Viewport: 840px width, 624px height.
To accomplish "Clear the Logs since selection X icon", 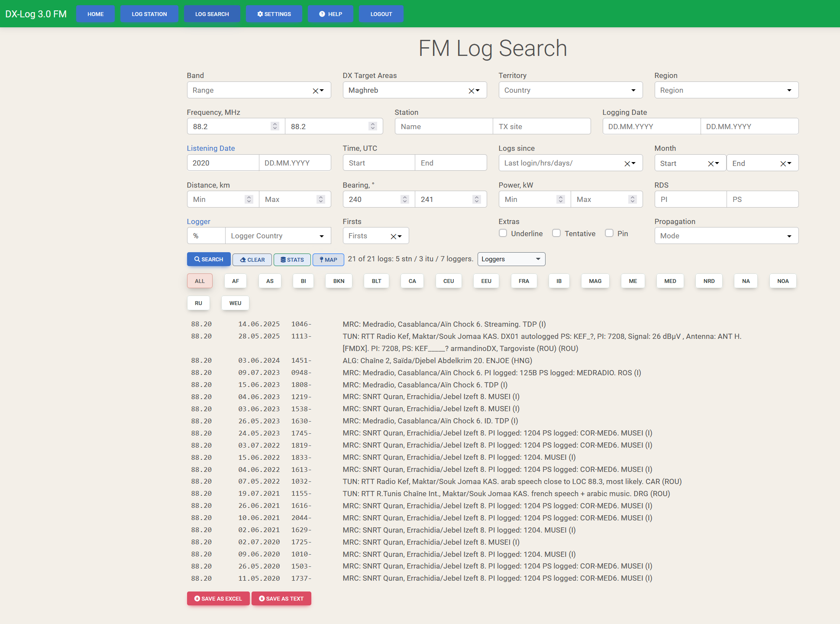I will coord(627,163).
